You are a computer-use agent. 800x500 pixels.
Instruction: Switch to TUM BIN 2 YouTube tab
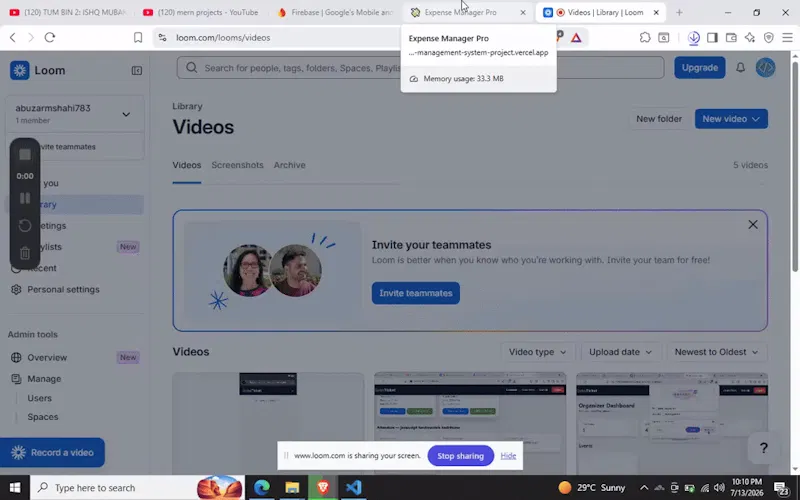click(68, 12)
